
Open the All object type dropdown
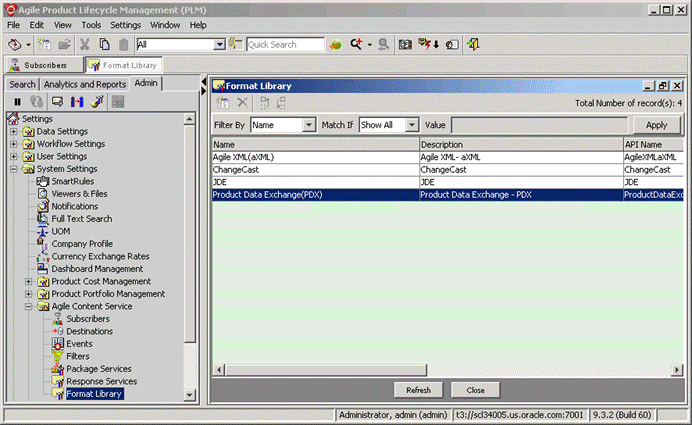[x=219, y=44]
